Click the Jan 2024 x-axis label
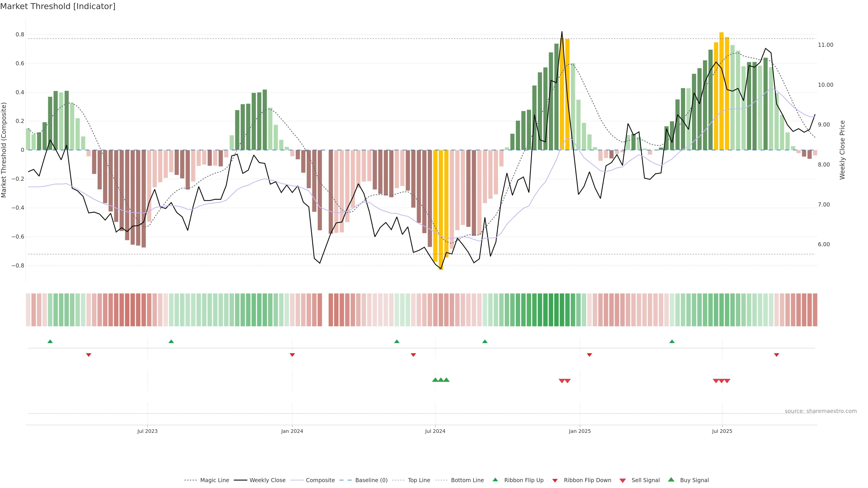The width and height of the screenshot is (868, 488). 292,431
